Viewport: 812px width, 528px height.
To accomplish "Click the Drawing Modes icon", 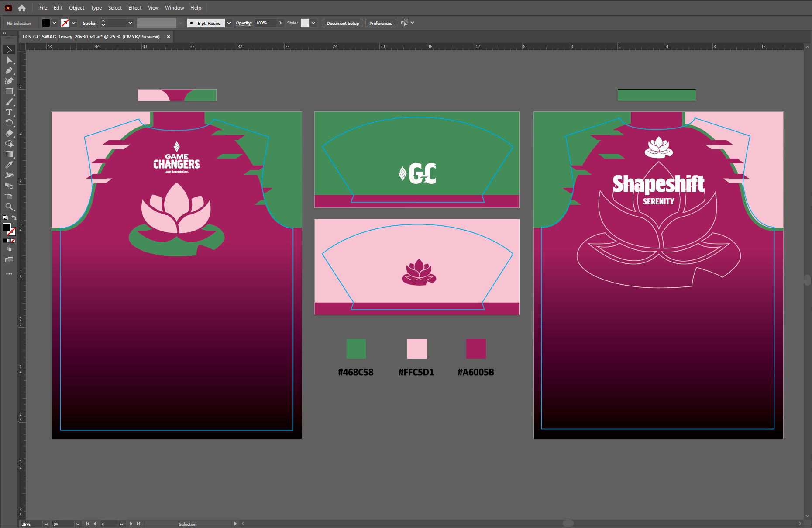I will pyautogui.click(x=9, y=249).
